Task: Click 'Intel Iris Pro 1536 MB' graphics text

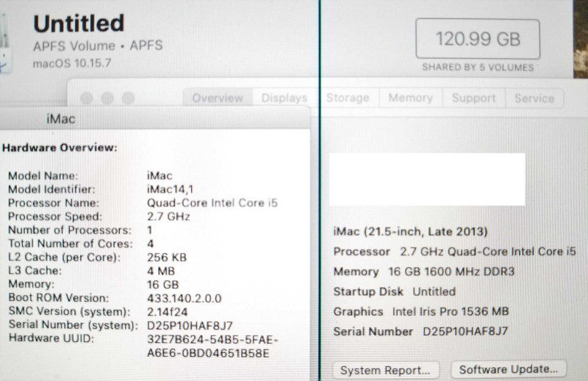Action: pos(451,311)
